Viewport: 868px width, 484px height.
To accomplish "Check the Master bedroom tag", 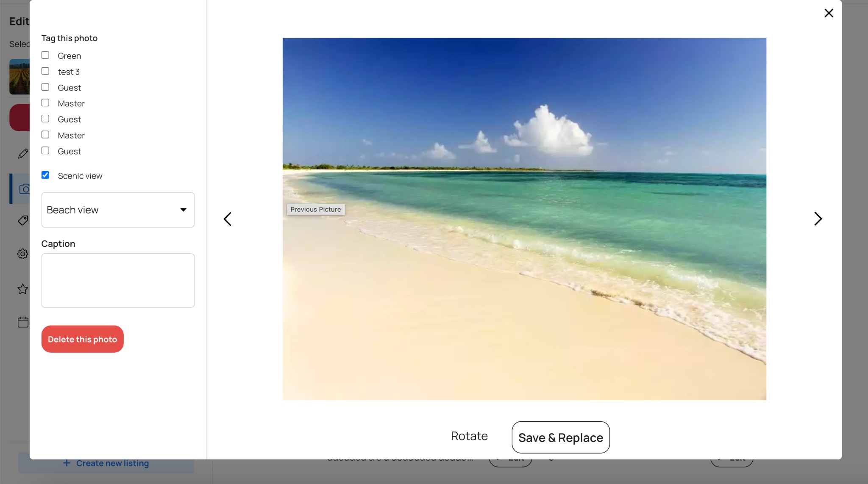I will point(45,102).
